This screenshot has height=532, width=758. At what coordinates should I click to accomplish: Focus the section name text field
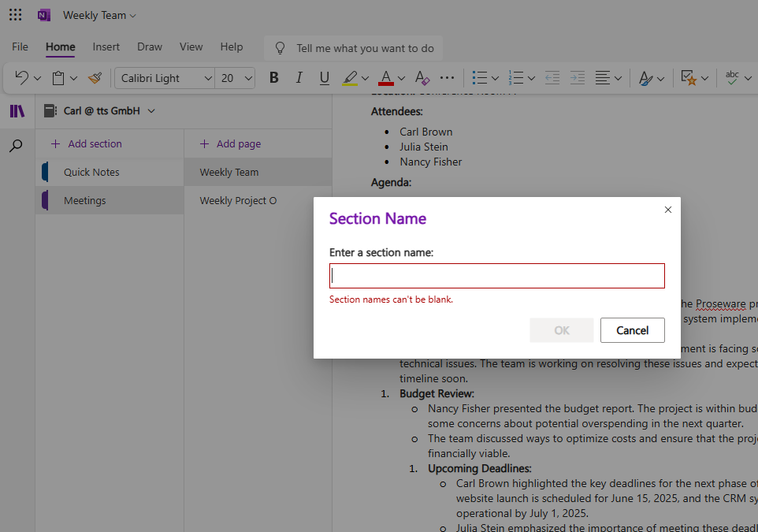pyautogui.click(x=497, y=276)
